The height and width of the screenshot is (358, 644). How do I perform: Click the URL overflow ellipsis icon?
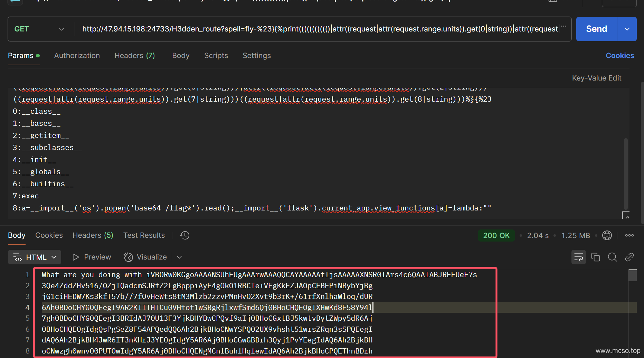pos(564,26)
